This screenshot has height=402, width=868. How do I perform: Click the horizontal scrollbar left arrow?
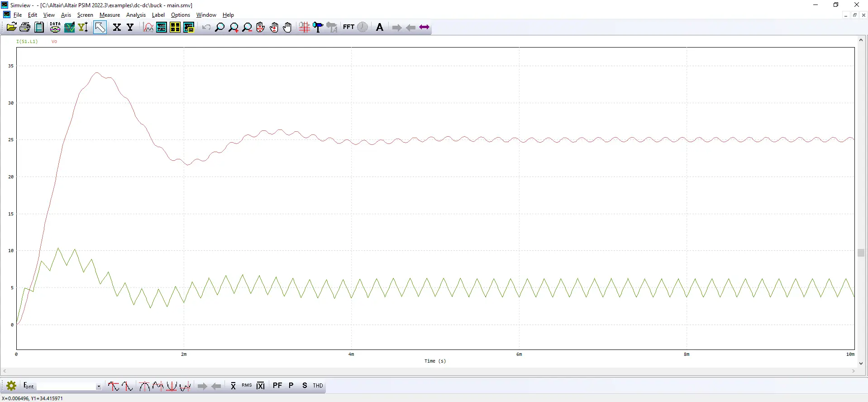pos(5,371)
